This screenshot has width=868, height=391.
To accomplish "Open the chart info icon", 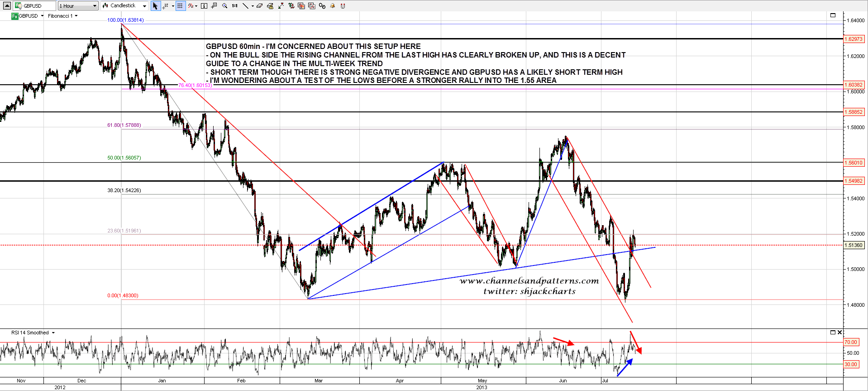I will pyautogui.click(x=204, y=6).
